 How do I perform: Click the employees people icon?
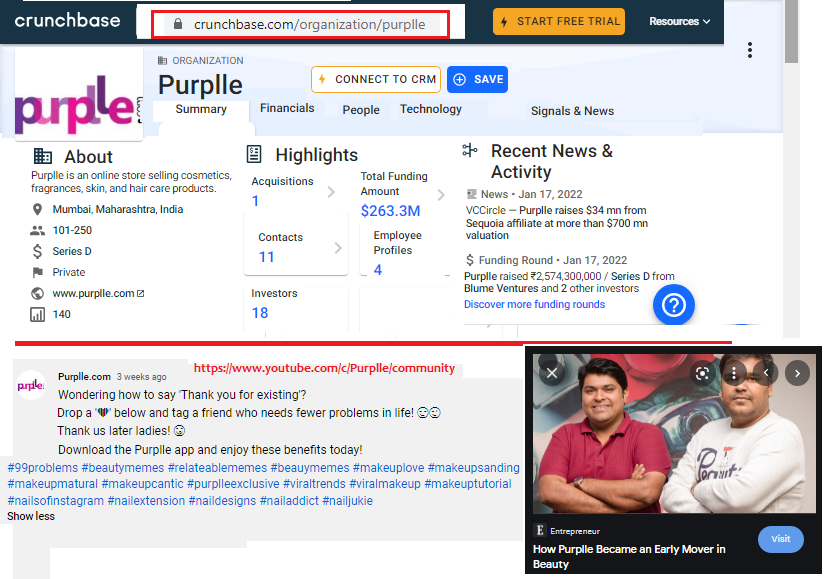click(37, 230)
